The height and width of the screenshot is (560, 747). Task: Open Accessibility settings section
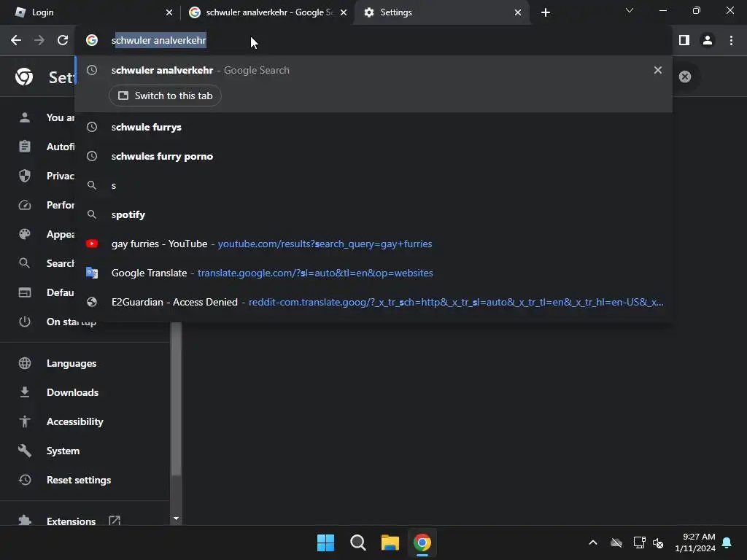tap(75, 421)
